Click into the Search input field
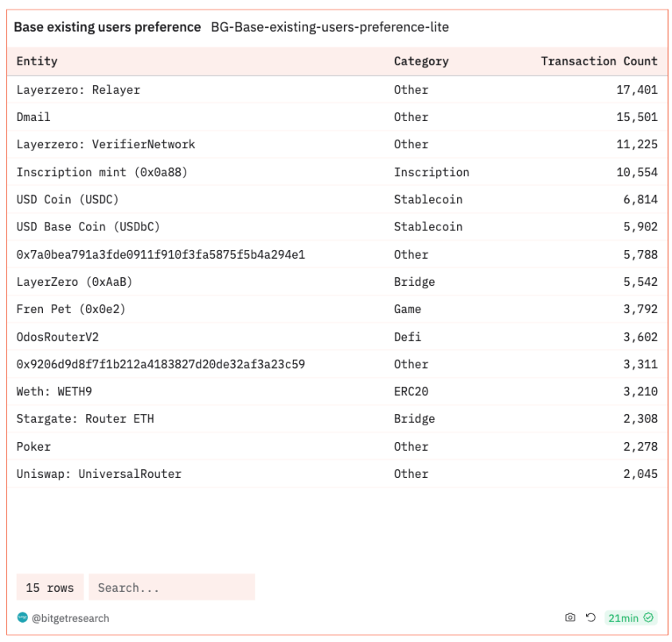 coord(171,588)
